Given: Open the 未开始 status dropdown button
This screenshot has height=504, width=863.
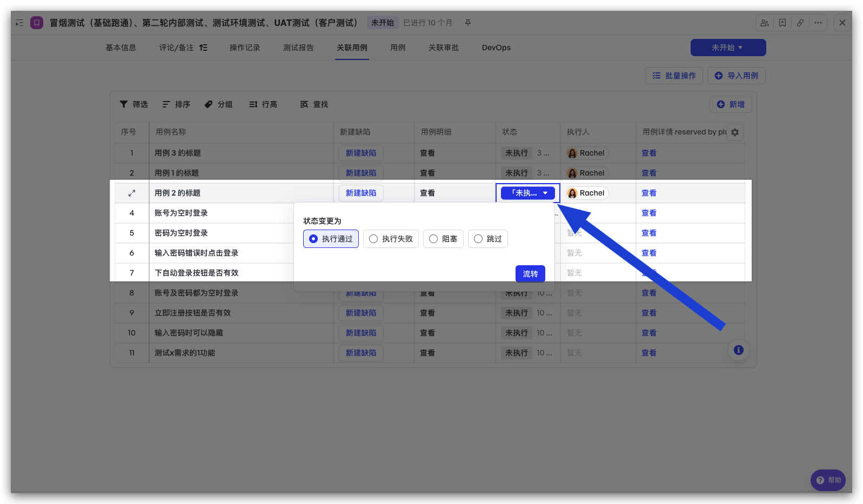Looking at the screenshot, I should pyautogui.click(x=728, y=48).
